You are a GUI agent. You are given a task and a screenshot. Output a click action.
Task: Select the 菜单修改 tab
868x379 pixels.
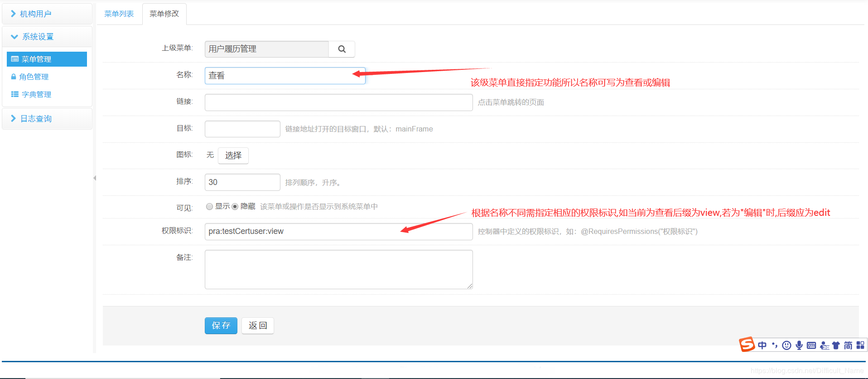pyautogui.click(x=164, y=14)
